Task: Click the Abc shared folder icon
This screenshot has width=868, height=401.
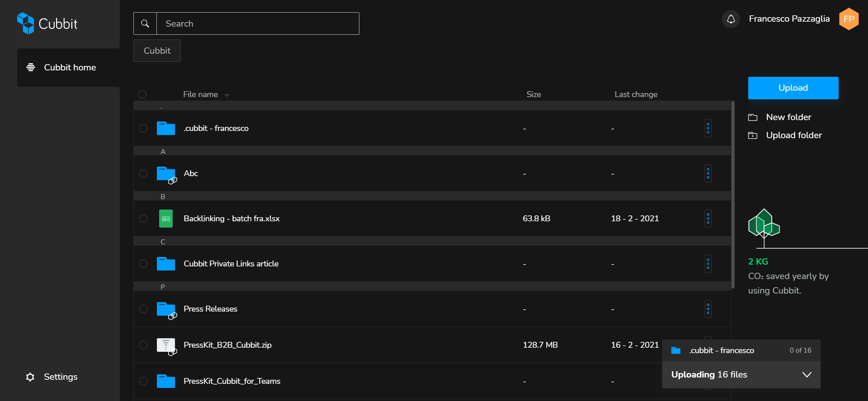Action: tap(166, 174)
